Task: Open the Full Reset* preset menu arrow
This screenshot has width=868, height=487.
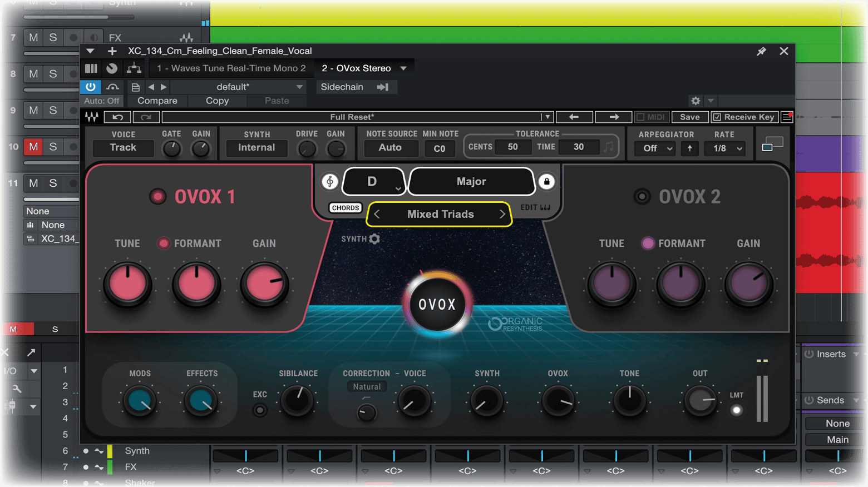Action: point(547,117)
